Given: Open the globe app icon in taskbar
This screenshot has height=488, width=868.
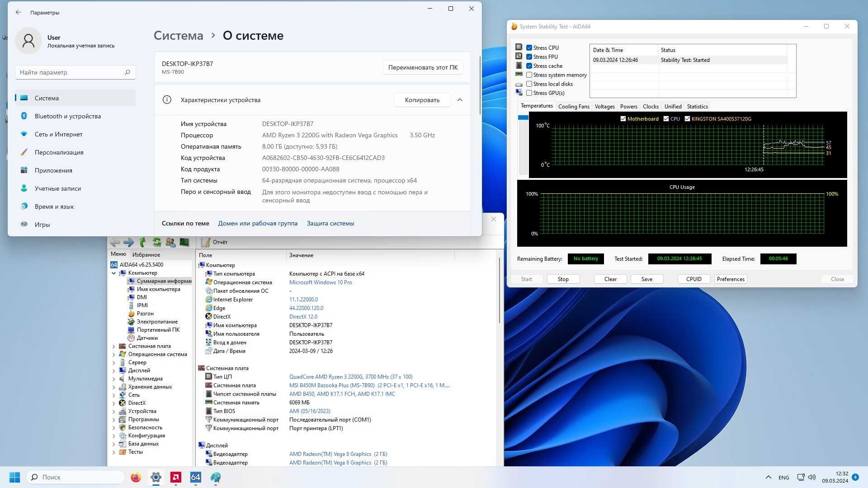Looking at the screenshot, I should click(216, 477).
